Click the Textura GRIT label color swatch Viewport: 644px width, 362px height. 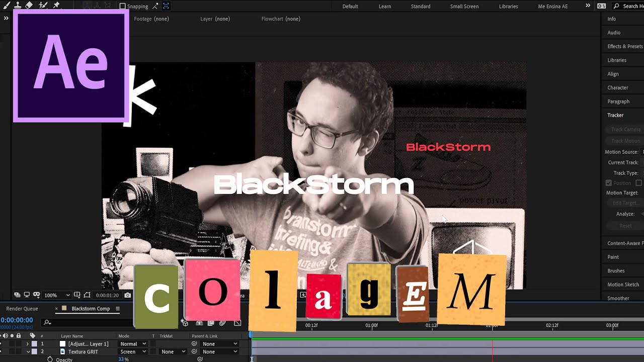tap(35, 352)
